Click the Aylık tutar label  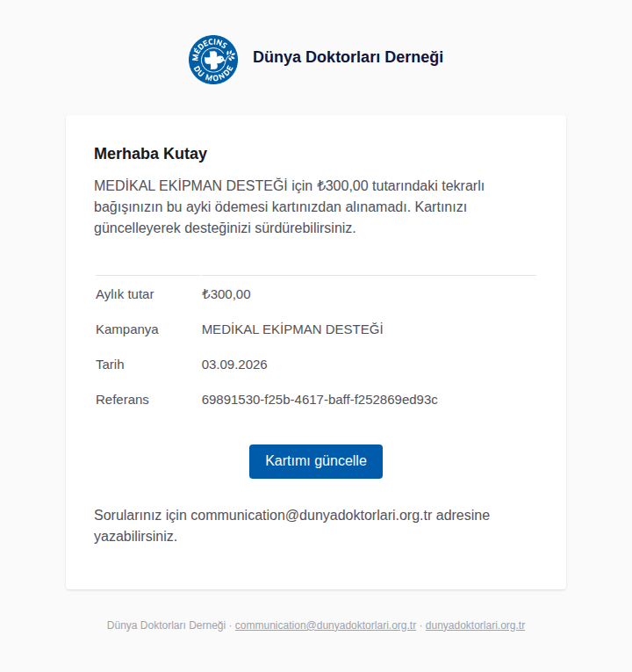(125, 294)
